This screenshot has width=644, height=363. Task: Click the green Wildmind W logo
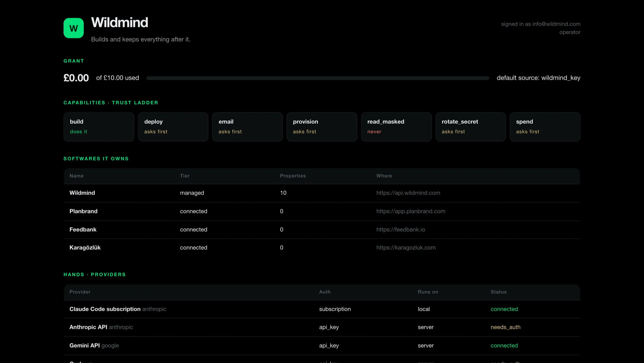(73, 28)
